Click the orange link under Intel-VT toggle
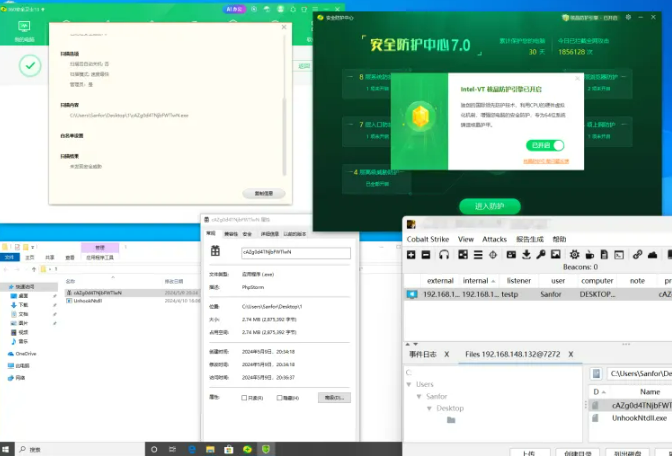 coord(546,161)
